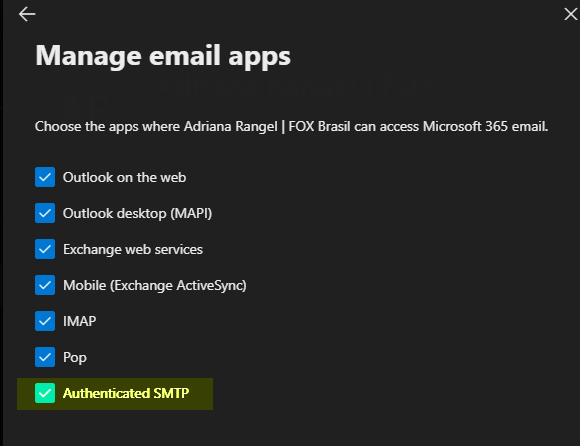This screenshot has width=580, height=446.
Task: Click the highlighted 'Authenticated SMTP' label
Action: 126,393
